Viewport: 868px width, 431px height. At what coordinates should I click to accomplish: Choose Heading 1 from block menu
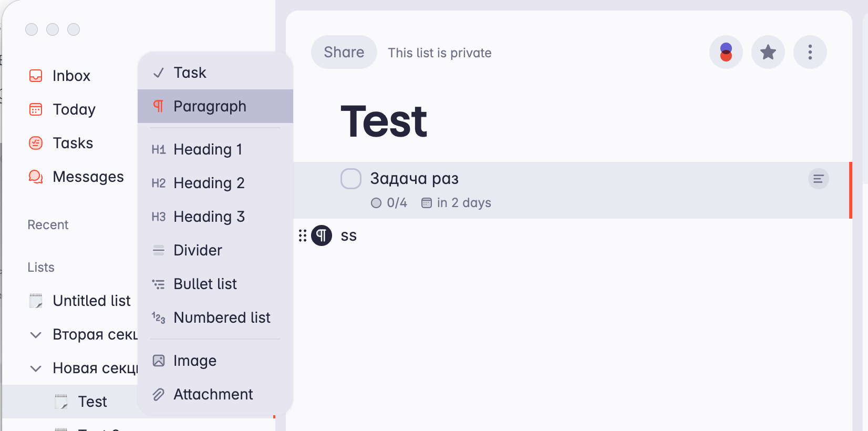(x=208, y=149)
